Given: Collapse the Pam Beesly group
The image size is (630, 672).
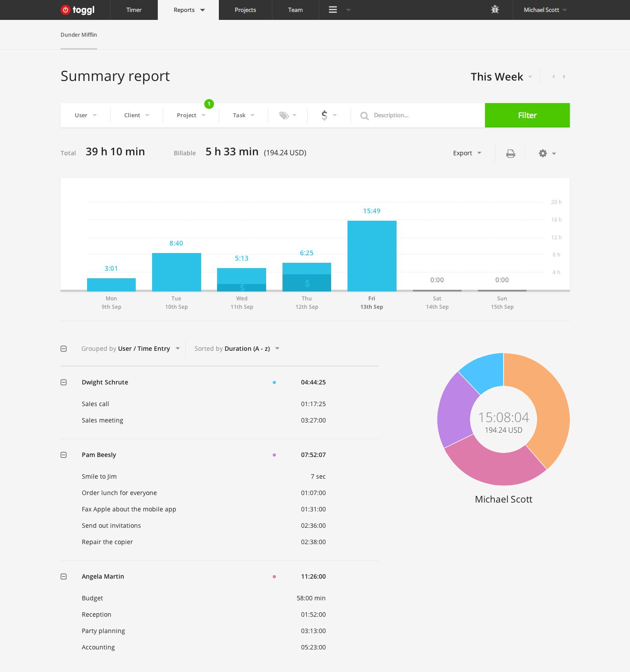Looking at the screenshot, I should click(x=64, y=455).
